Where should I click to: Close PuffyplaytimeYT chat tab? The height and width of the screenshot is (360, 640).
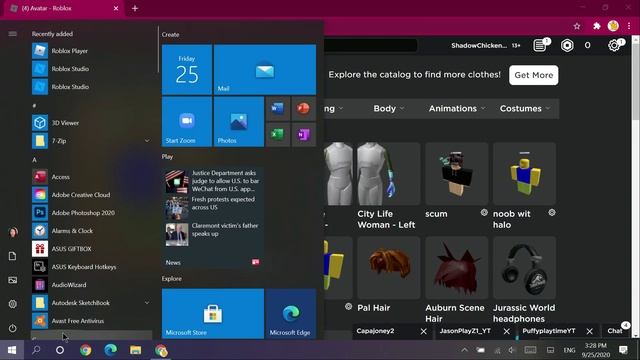coord(589,331)
